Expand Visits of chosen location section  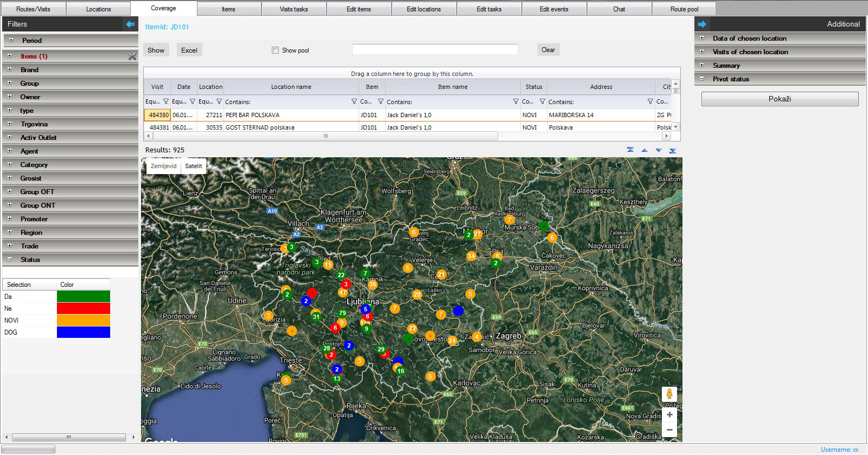click(x=701, y=52)
